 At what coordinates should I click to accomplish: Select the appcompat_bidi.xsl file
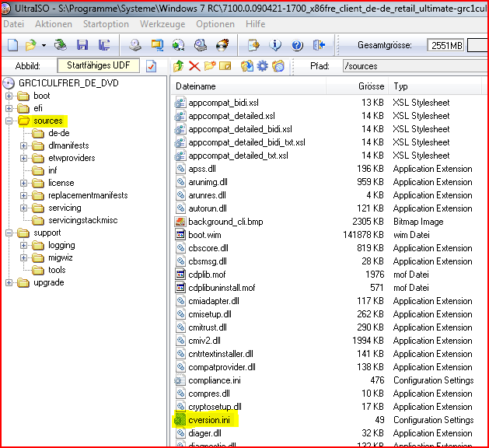tap(223, 103)
